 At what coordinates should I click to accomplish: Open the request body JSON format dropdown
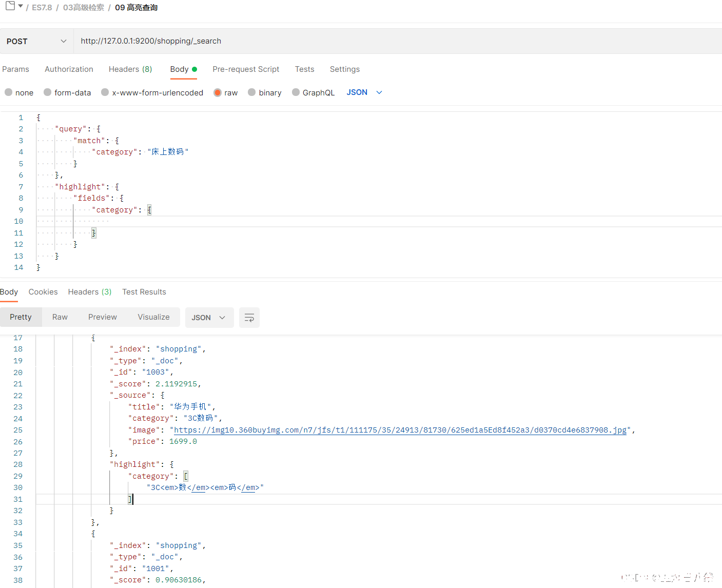pyautogui.click(x=364, y=92)
